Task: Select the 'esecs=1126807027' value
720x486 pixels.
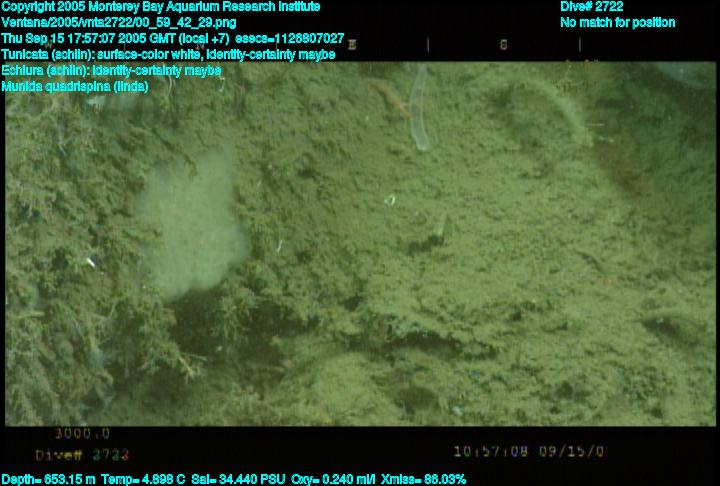Action: [289, 38]
